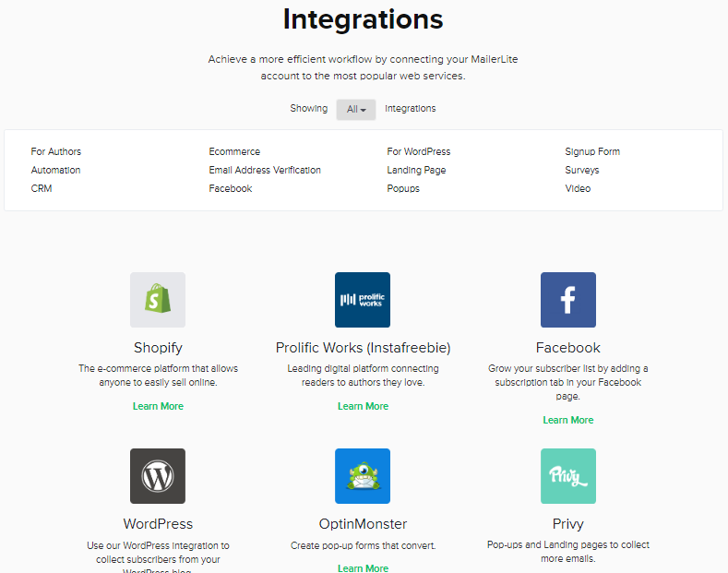Select the For WordPress category

419,151
